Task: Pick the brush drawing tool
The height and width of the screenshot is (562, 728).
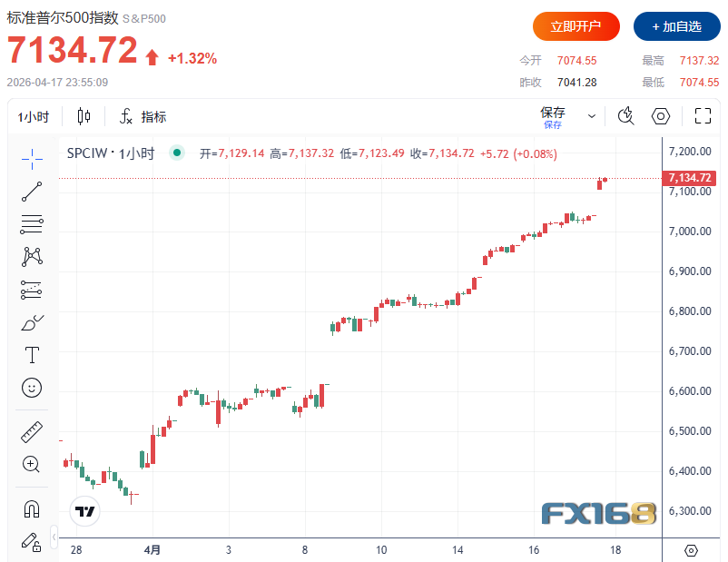Action: pyautogui.click(x=32, y=322)
